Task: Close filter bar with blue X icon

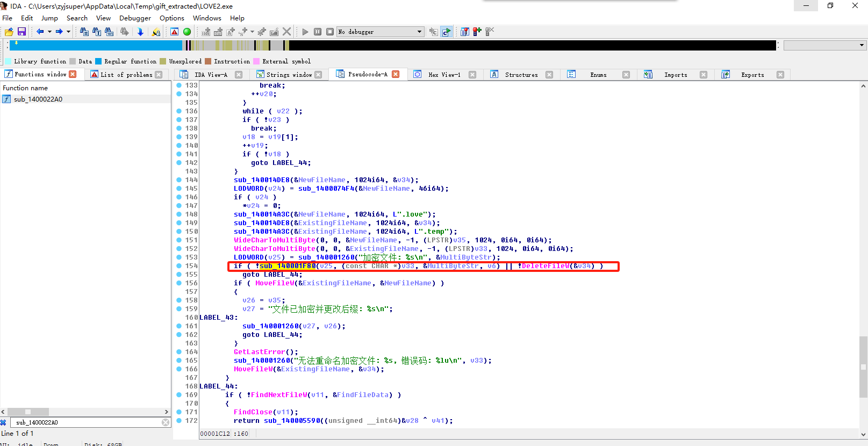Action: [3, 422]
